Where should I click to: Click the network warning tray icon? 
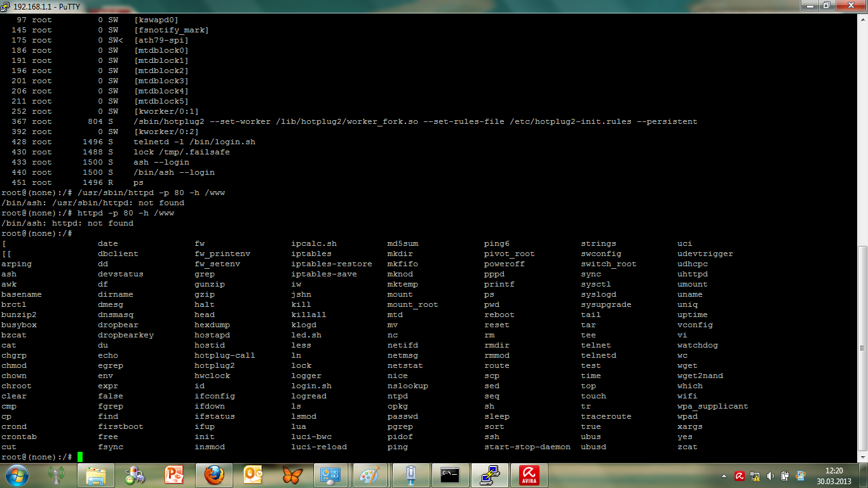(755, 476)
